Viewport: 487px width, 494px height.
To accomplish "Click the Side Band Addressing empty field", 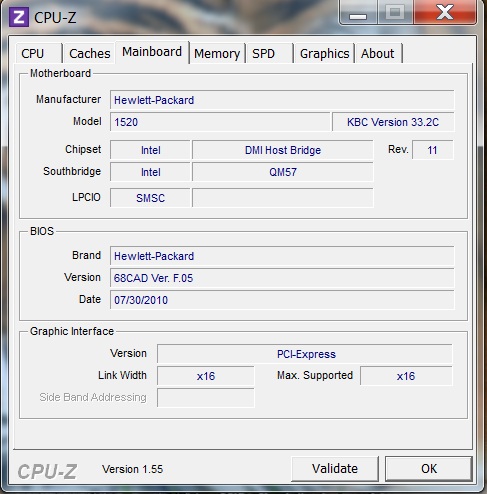I will pos(206,398).
